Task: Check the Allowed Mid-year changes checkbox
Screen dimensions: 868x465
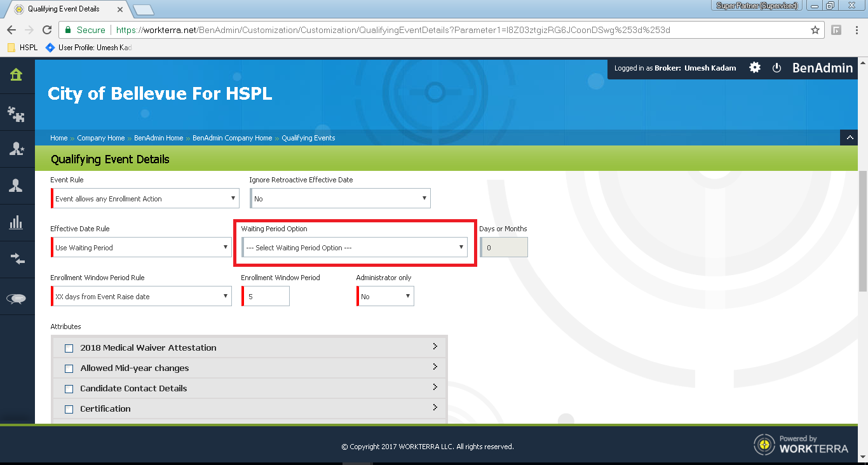Action: tap(69, 368)
